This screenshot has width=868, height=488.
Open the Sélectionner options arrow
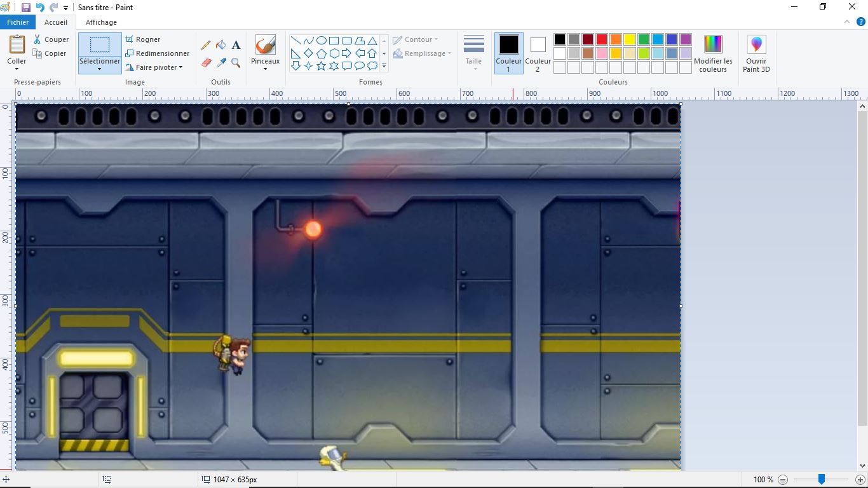click(100, 69)
